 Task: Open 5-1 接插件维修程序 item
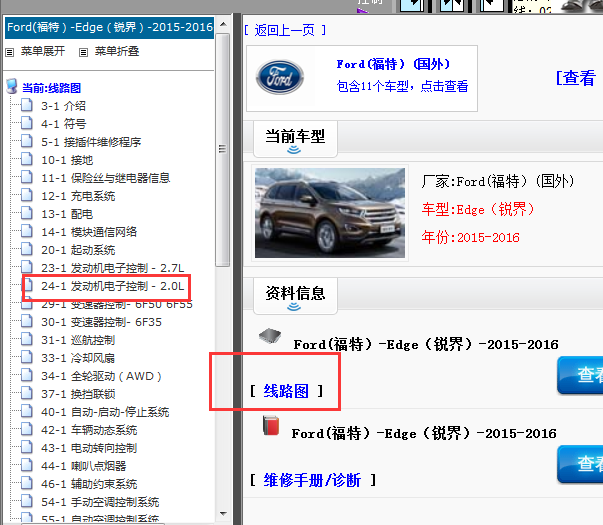pos(91,142)
